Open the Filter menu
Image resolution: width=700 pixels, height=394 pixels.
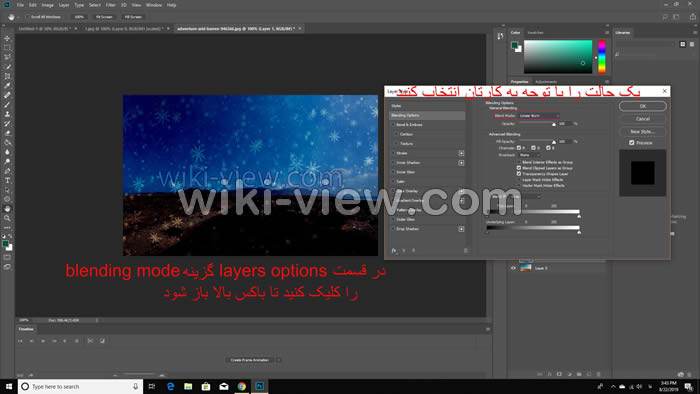[x=110, y=5]
